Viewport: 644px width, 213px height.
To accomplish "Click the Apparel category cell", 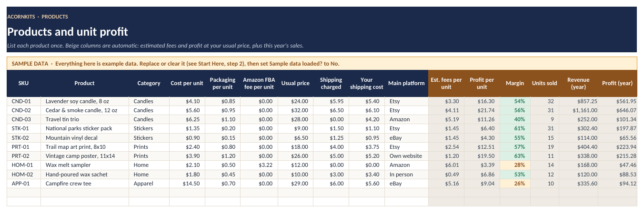I will tap(149, 183).
